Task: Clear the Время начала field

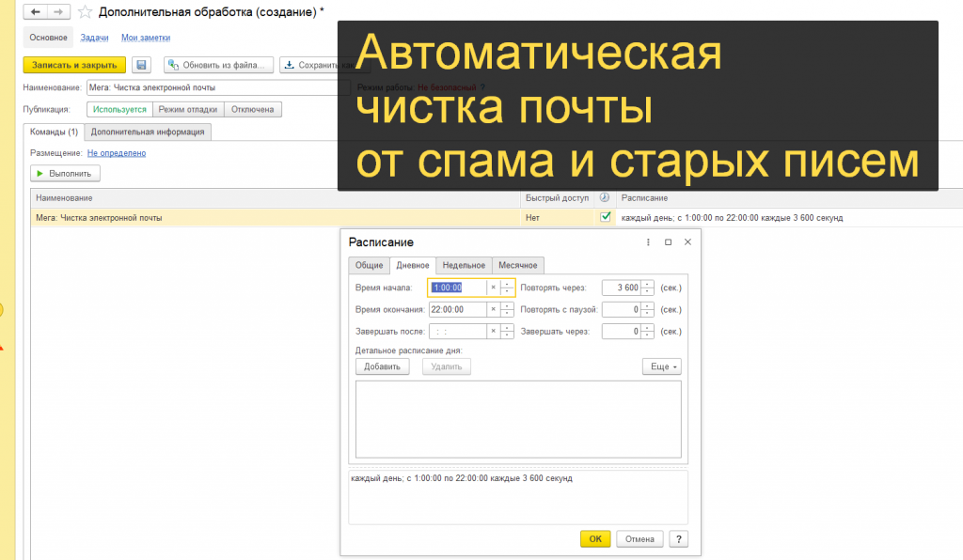Action: coord(493,288)
